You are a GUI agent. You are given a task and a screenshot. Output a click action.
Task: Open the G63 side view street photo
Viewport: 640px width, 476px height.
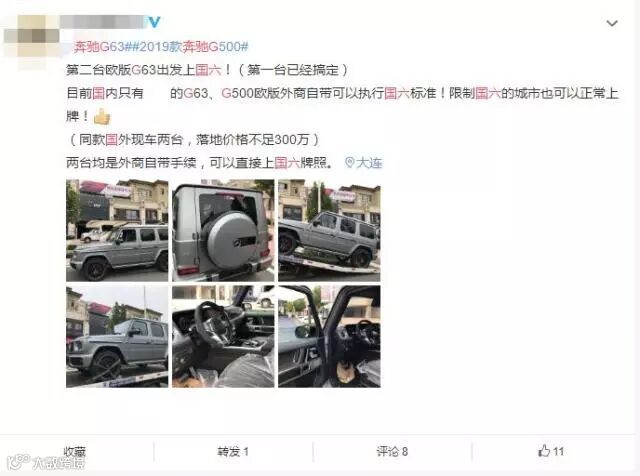(x=117, y=230)
